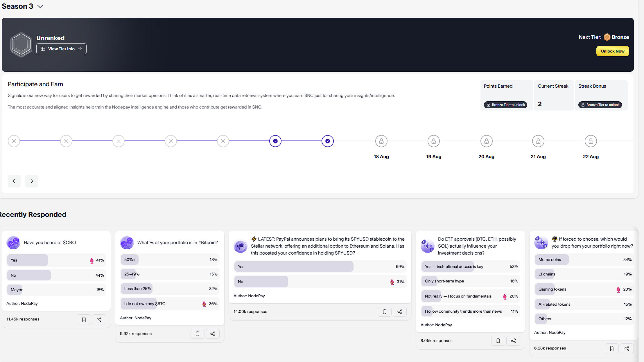Select the second completed checkmark day
The height and width of the screenshot is (362, 644).
click(328, 141)
